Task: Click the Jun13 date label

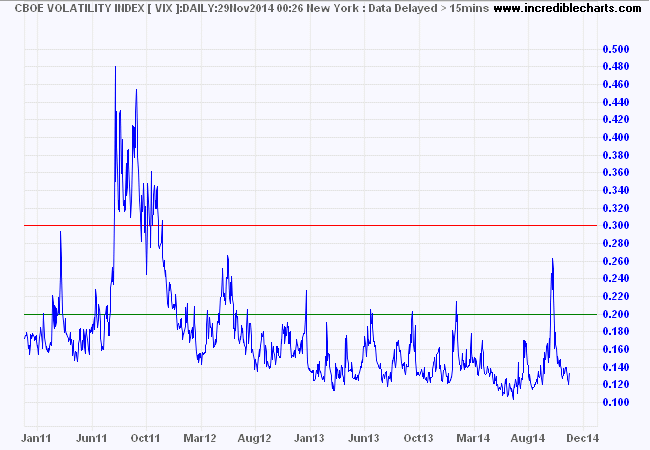Action: [364, 438]
